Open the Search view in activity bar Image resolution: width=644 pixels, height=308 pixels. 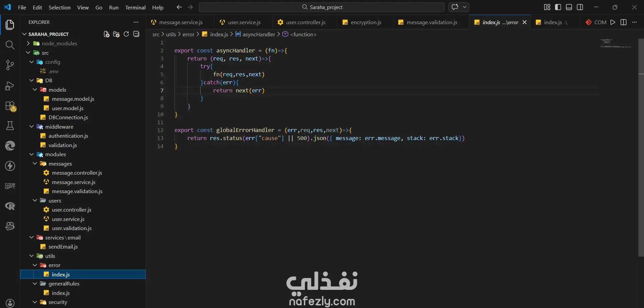(x=10, y=45)
